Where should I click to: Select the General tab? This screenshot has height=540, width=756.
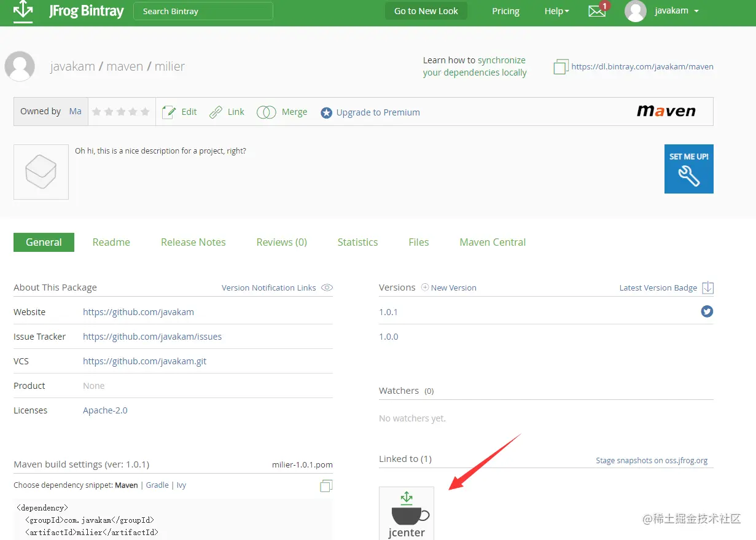(x=44, y=242)
